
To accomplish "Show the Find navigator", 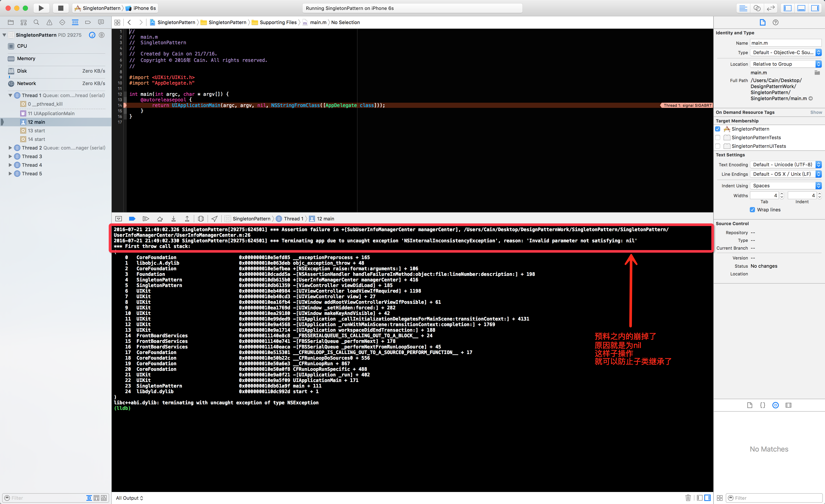I will point(36,22).
